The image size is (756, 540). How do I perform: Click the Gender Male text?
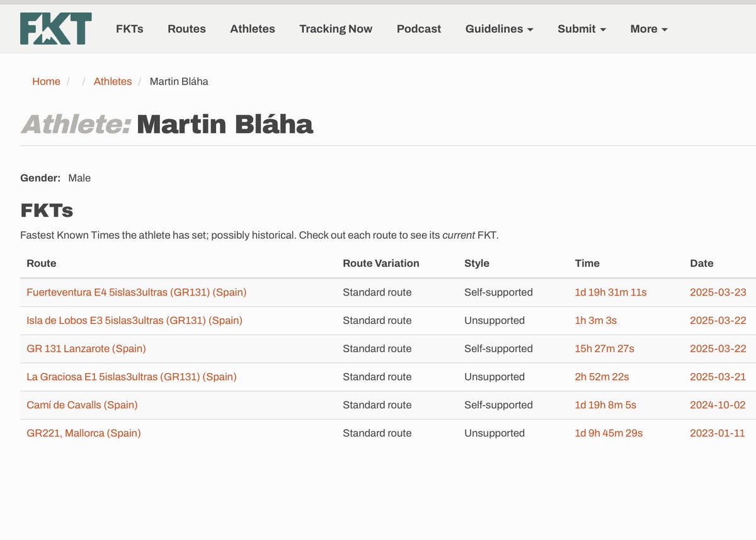point(55,178)
